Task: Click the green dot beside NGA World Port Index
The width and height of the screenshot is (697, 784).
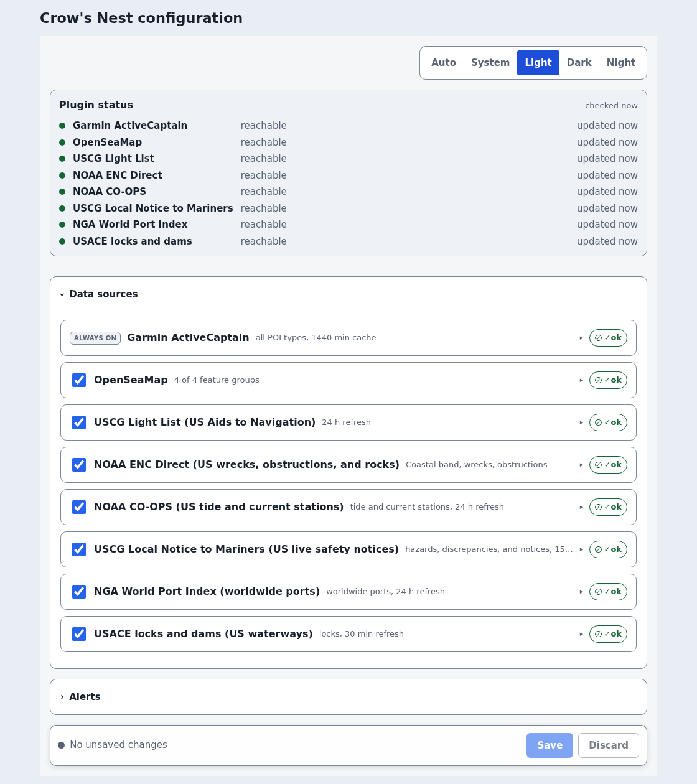Action: point(62,225)
